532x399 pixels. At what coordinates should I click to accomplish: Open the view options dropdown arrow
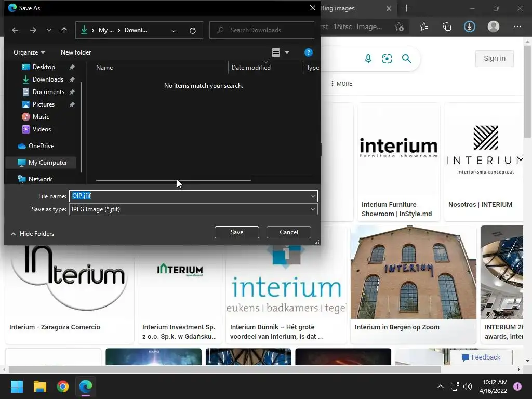(287, 52)
